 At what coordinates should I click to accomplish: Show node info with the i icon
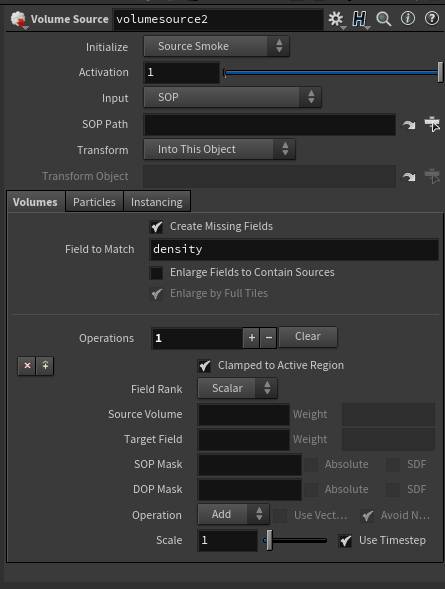pos(408,18)
